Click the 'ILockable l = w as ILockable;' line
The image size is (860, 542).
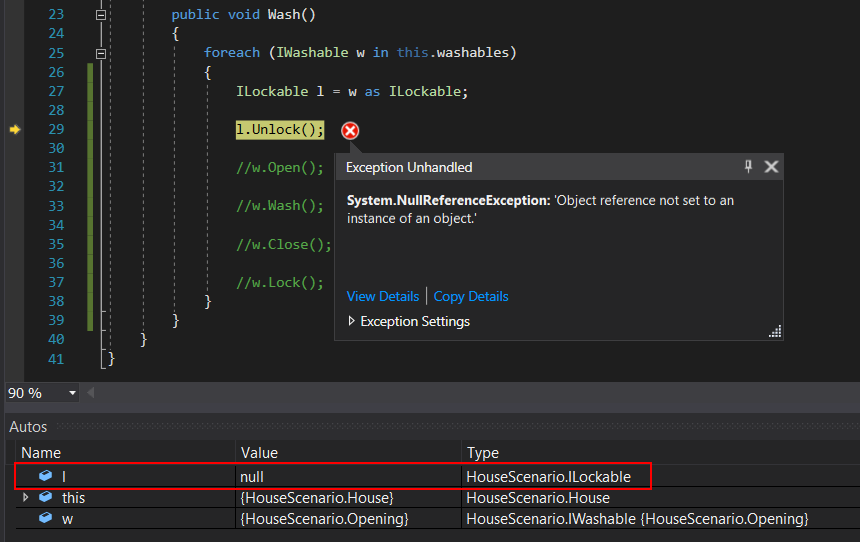click(x=352, y=92)
